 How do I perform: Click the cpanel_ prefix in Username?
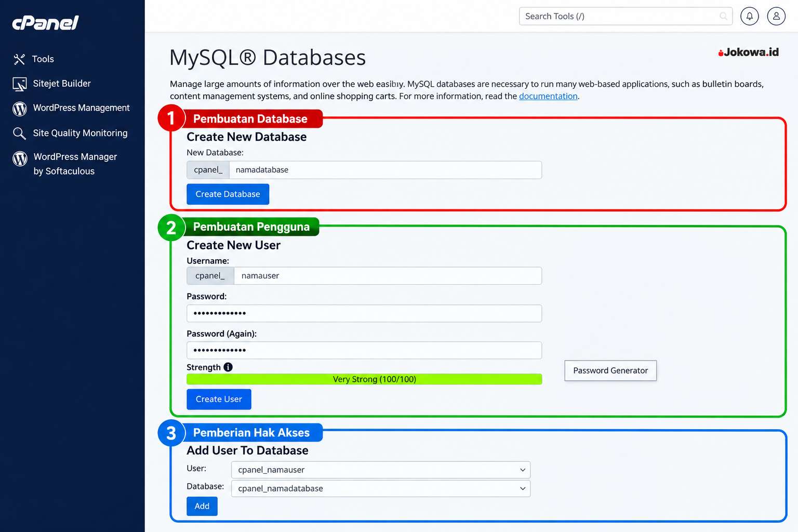[x=210, y=276]
